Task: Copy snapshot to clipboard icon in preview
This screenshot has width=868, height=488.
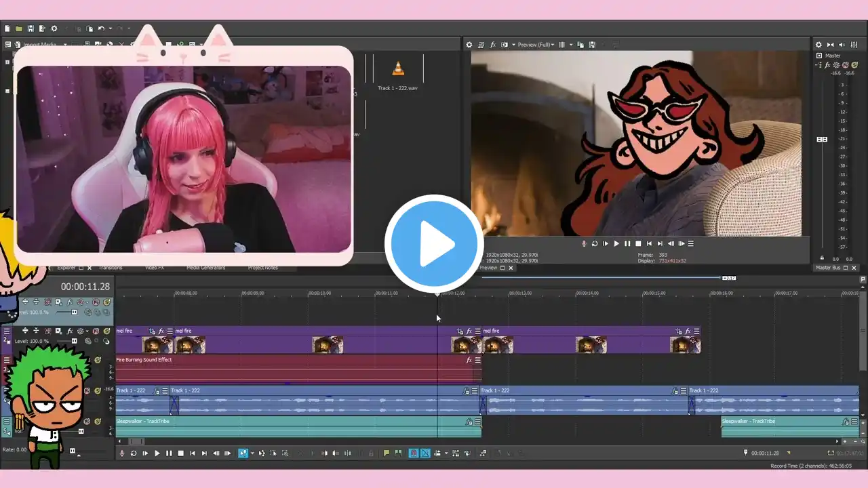Action: 580,45
